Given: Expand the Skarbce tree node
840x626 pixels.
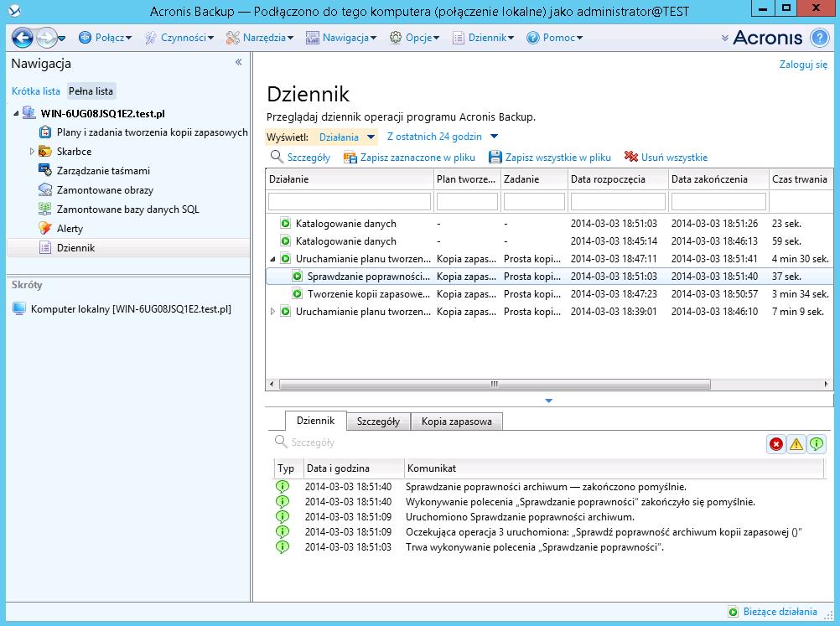Looking at the screenshot, I should [x=32, y=152].
